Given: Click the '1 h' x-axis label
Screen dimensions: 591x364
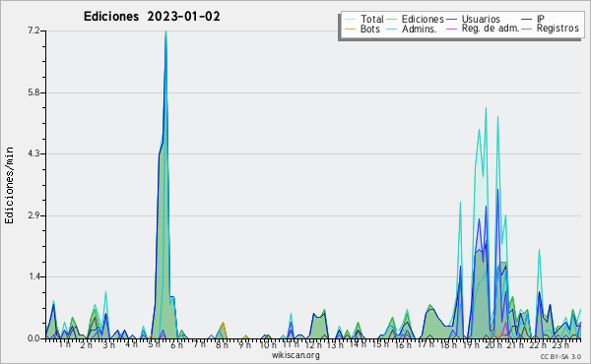Looking at the screenshot, I should (64, 344).
